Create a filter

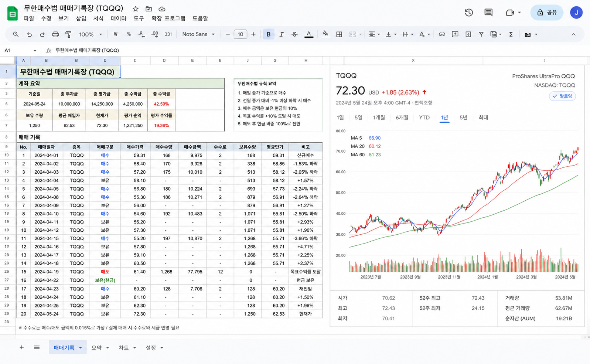click(481, 34)
